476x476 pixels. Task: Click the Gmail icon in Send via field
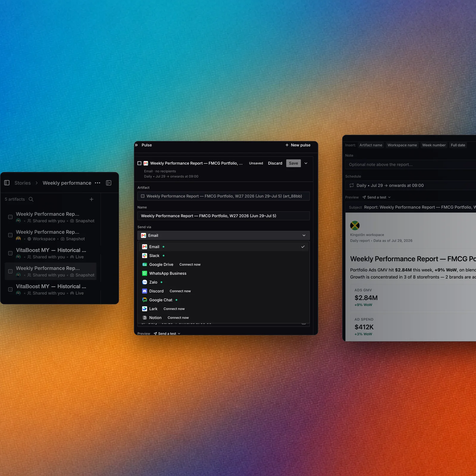[143, 235]
